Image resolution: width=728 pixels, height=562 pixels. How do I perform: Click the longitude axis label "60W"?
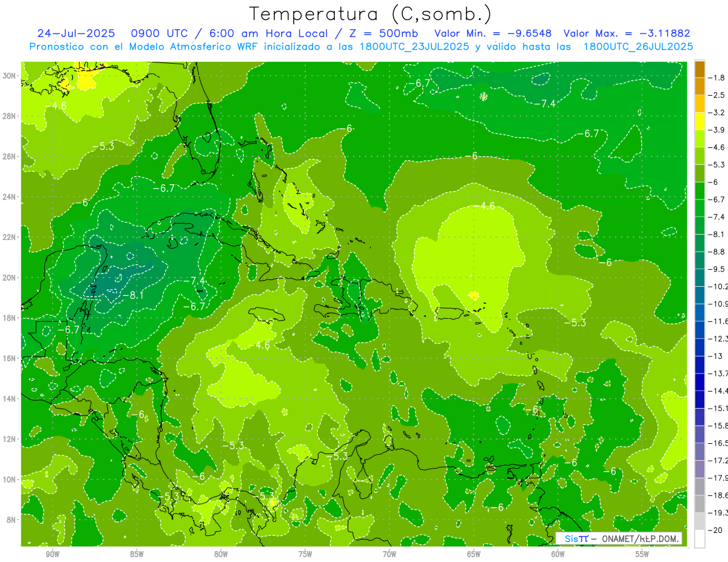[x=558, y=554]
